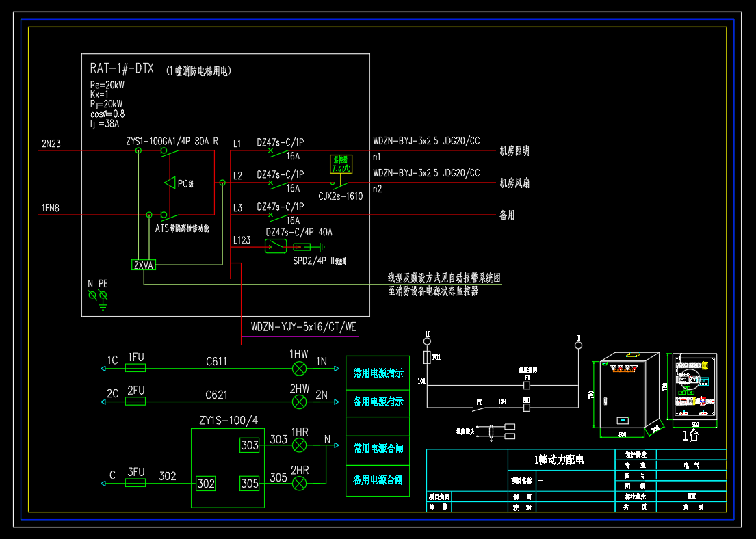
Task: Click the C611 wire label
Action: pyautogui.click(x=216, y=362)
